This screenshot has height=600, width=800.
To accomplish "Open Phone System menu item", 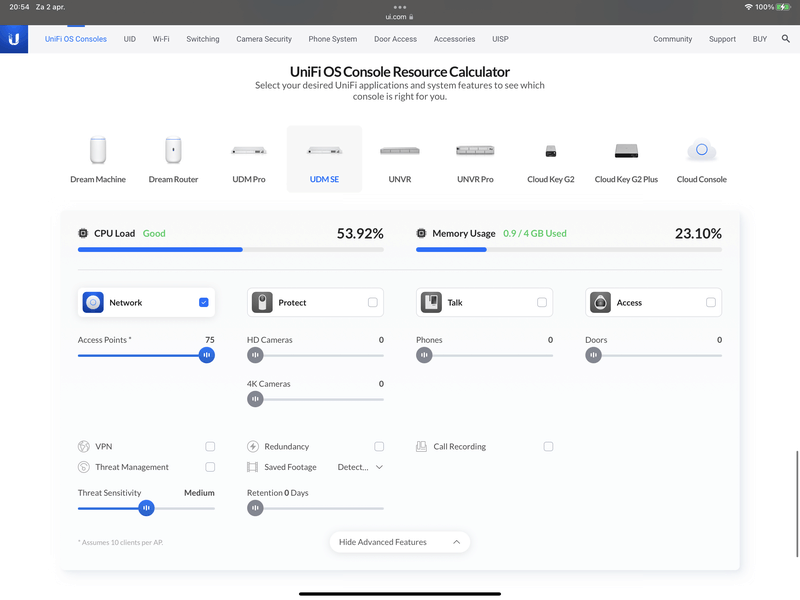I will tap(333, 39).
